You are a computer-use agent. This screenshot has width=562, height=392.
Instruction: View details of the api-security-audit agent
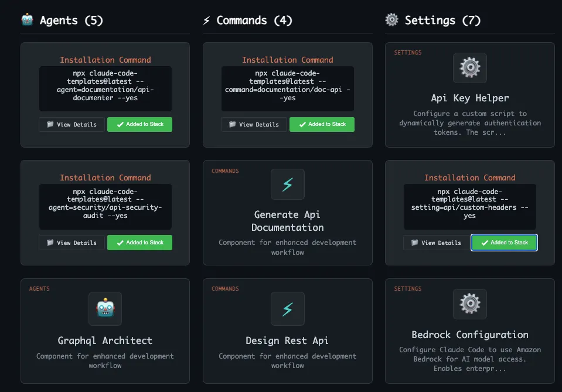(x=71, y=243)
